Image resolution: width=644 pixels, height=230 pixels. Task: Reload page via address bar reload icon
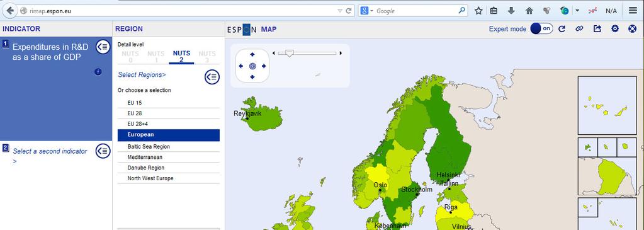pyautogui.click(x=349, y=11)
